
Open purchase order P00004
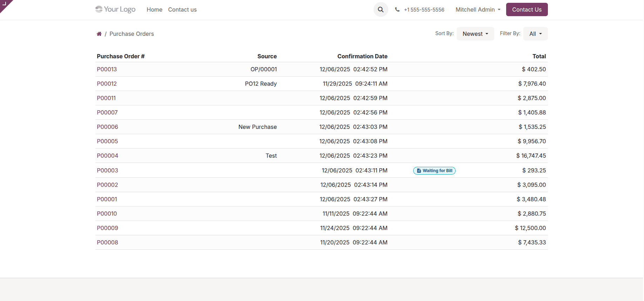point(108,156)
